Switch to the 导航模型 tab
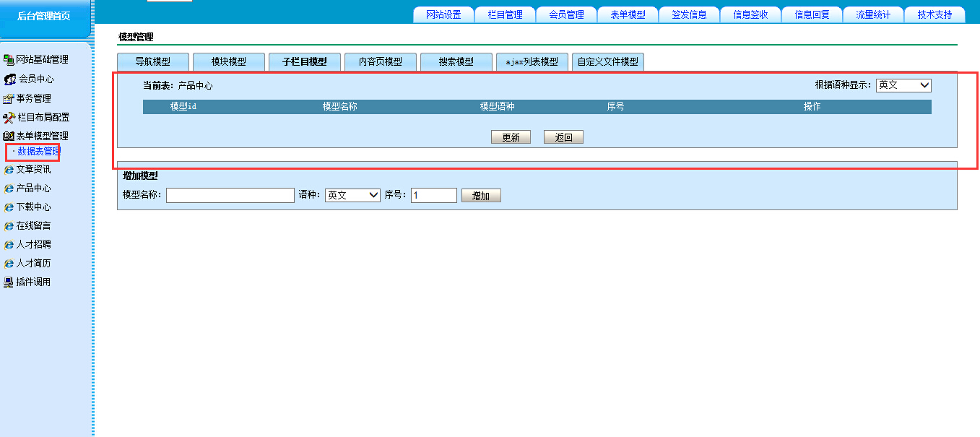The height and width of the screenshot is (437, 980). (153, 62)
